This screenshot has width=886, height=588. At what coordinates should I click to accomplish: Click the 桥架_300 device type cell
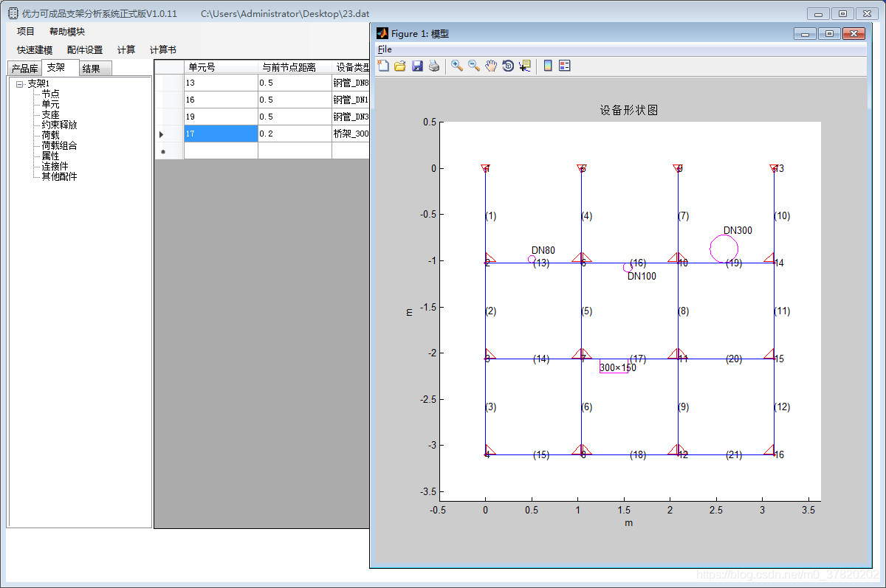[351, 134]
